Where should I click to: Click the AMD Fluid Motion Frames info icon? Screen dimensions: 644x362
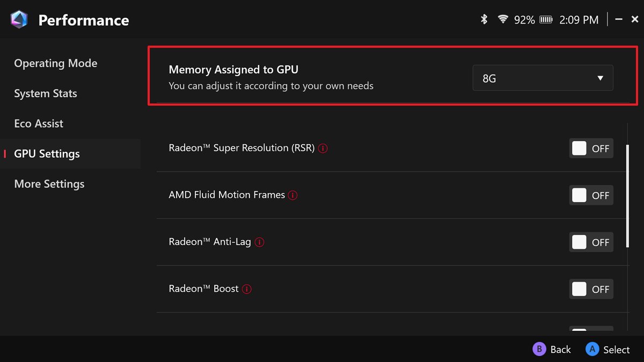point(292,195)
